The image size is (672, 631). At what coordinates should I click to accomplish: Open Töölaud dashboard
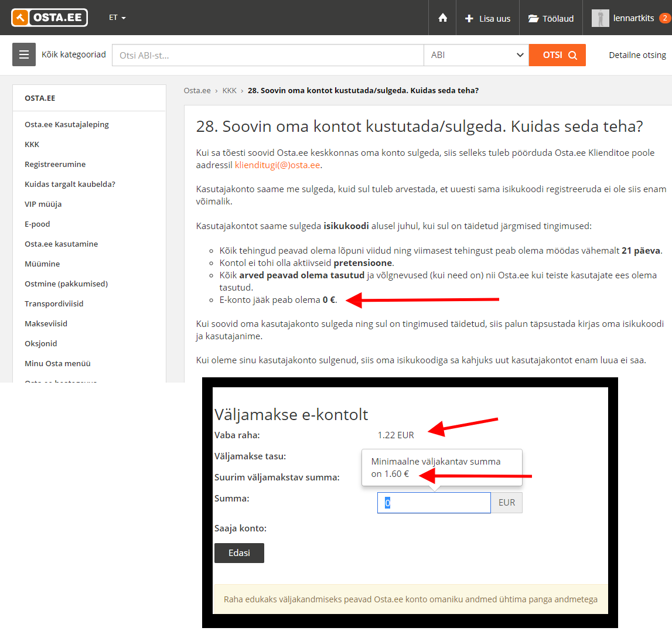tap(551, 18)
